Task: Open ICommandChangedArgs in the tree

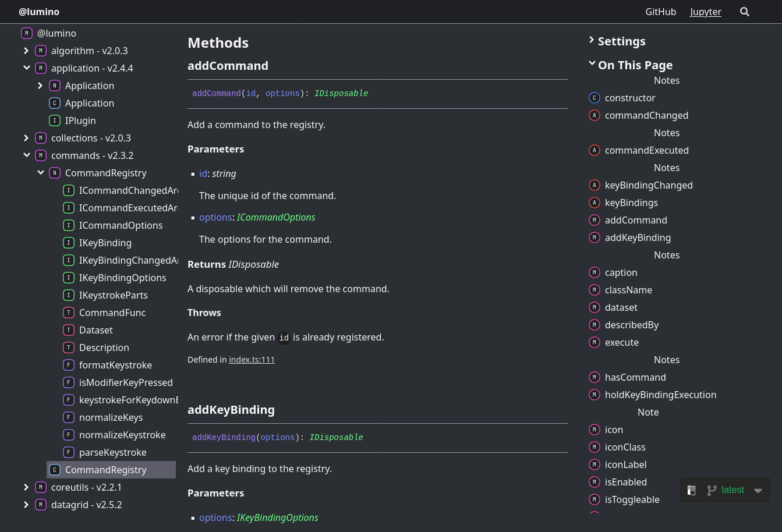Action: [129, 190]
